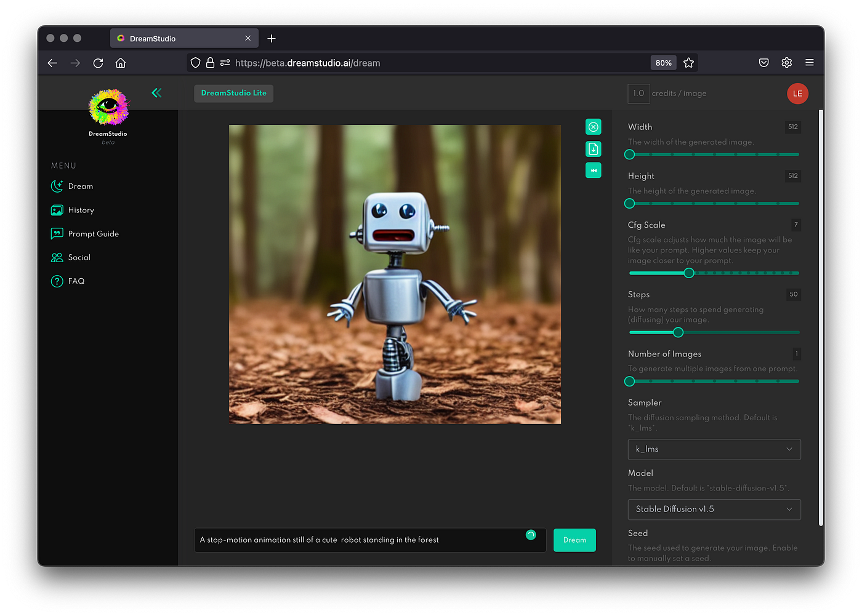Expand the Stable Diffusion v1.5 model dropdown
Viewport: 862px width, 616px height.
714,510
